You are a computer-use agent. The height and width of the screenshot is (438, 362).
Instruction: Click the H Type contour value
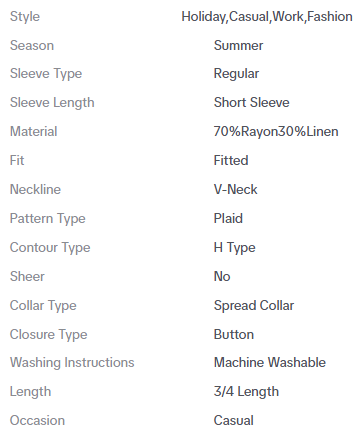point(234,248)
